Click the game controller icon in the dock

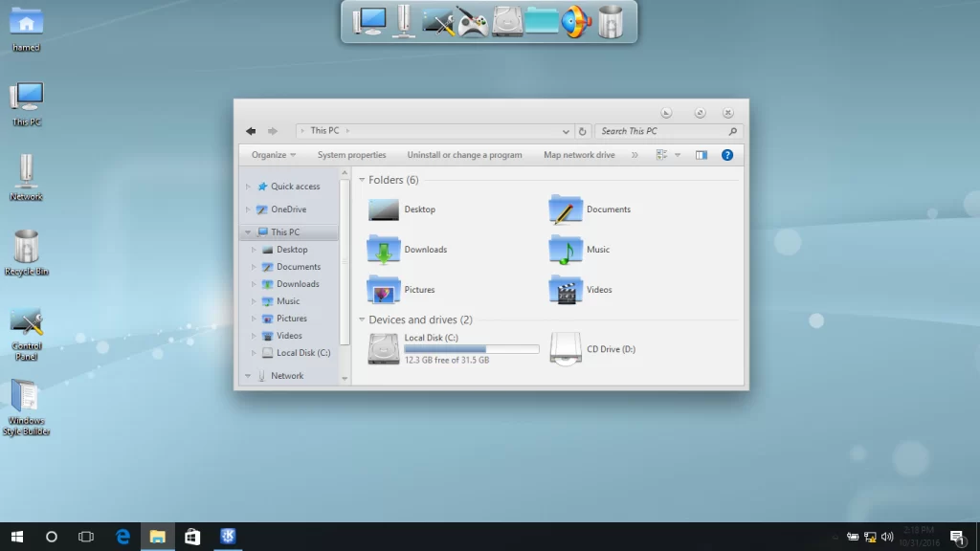[472, 21]
